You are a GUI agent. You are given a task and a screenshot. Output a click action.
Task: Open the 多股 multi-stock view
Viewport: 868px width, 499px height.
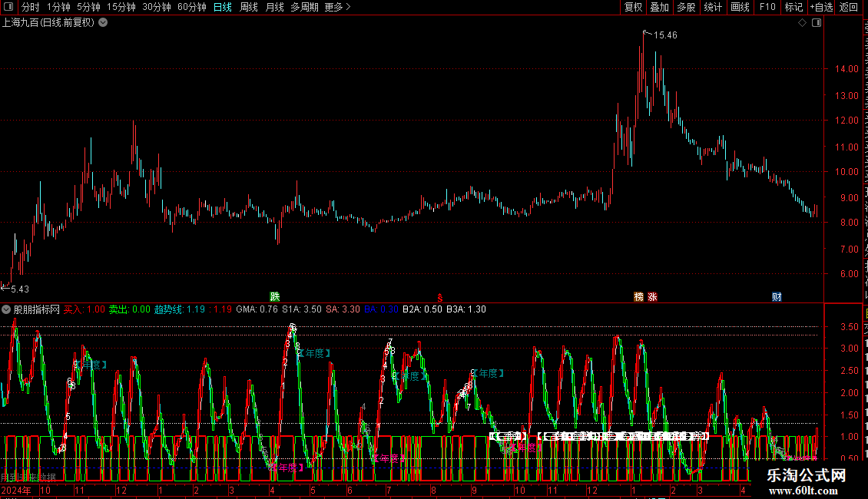tap(686, 7)
